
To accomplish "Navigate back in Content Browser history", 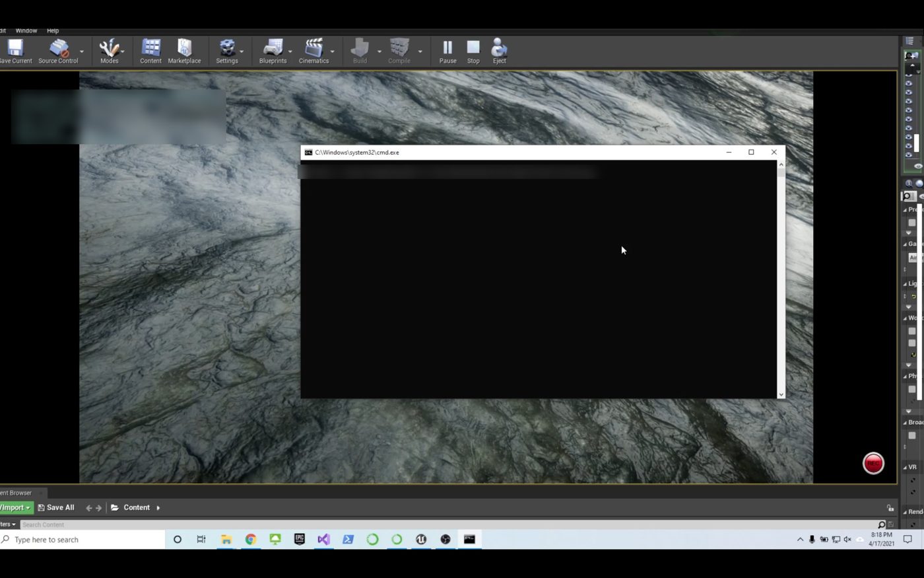I will click(x=88, y=508).
